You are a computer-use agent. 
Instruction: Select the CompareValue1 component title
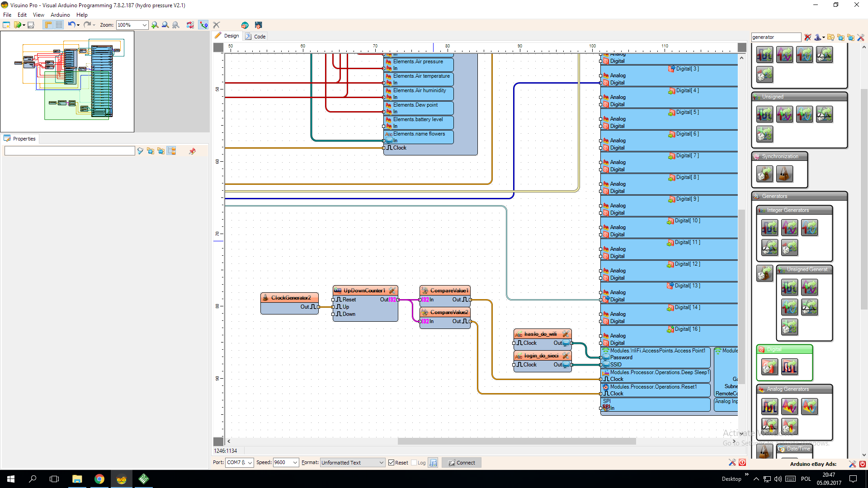pos(449,290)
